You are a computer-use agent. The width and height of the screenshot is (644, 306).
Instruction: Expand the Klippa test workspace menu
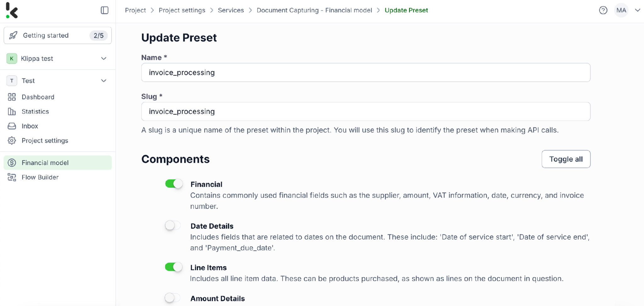104,59
